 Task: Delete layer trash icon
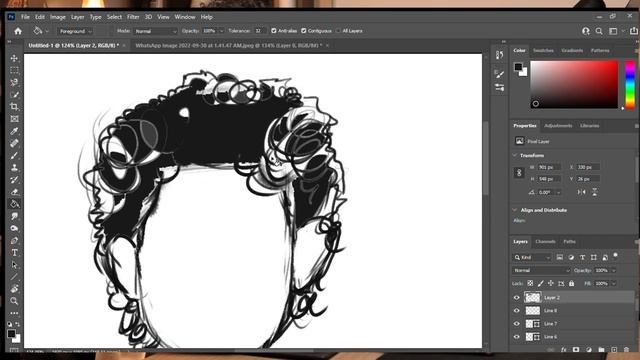click(x=627, y=350)
